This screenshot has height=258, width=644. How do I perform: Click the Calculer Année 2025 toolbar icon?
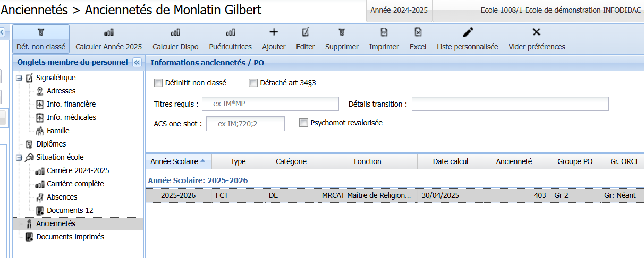(x=108, y=33)
